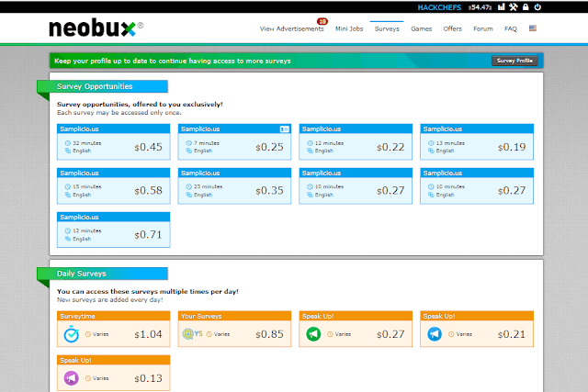This screenshot has height=392, width=588.
Task: Open View Advertisements menu
Action: pyautogui.click(x=292, y=28)
